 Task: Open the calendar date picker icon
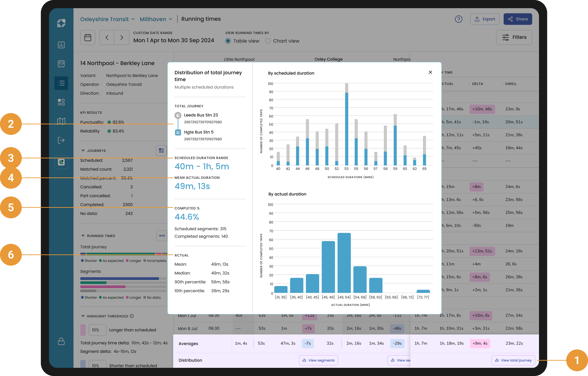[x=88, y=37]
